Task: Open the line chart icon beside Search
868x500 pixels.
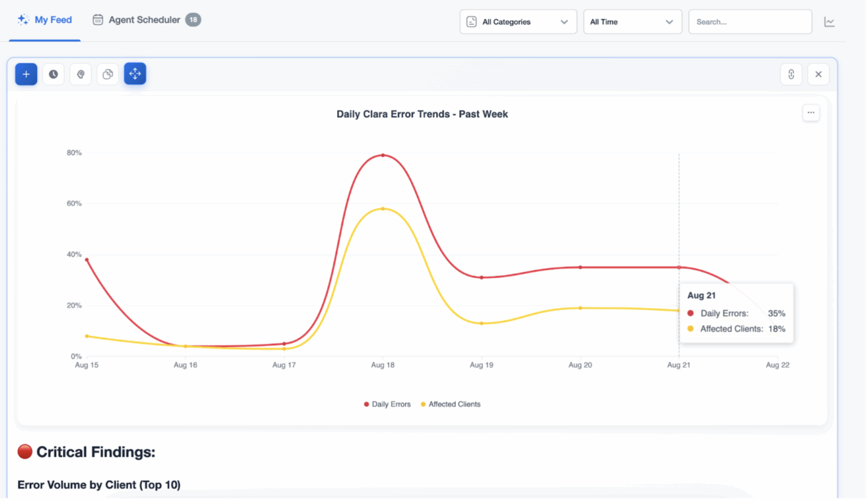Action: click(830, 21)
